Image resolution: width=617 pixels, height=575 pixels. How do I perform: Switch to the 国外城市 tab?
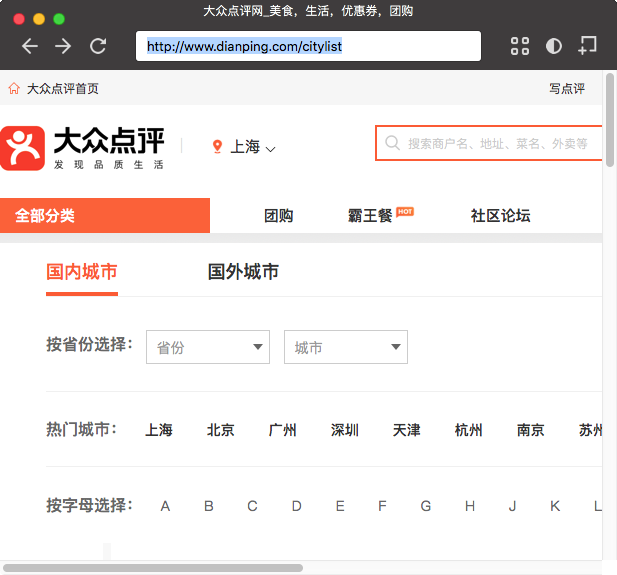coord(243,272)
